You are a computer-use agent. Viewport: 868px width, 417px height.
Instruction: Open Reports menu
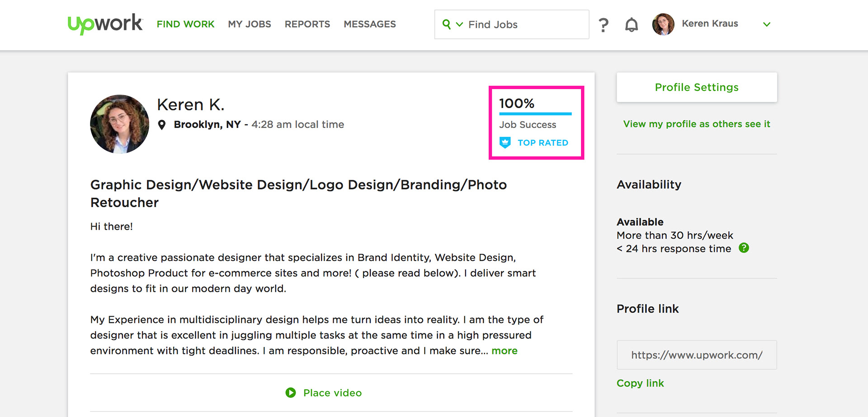[307, 24]
